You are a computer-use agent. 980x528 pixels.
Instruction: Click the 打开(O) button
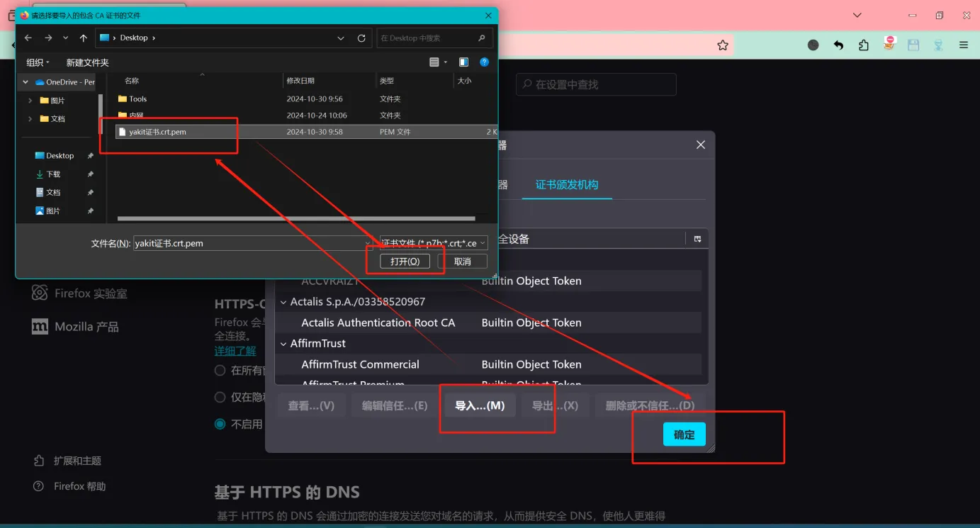point(405,262)
